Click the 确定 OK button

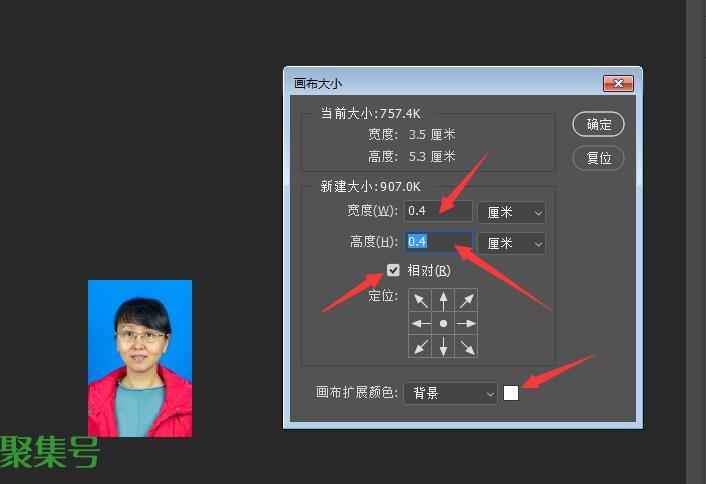pyautogui.click(x=598, y=124)
